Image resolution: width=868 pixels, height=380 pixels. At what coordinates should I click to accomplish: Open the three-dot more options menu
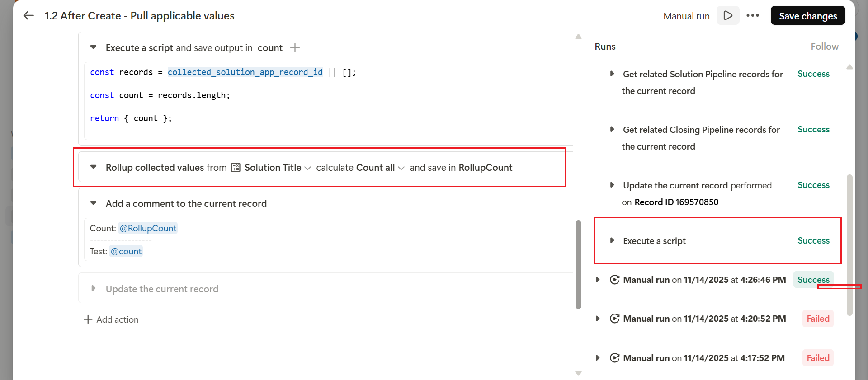pos(753,16)
